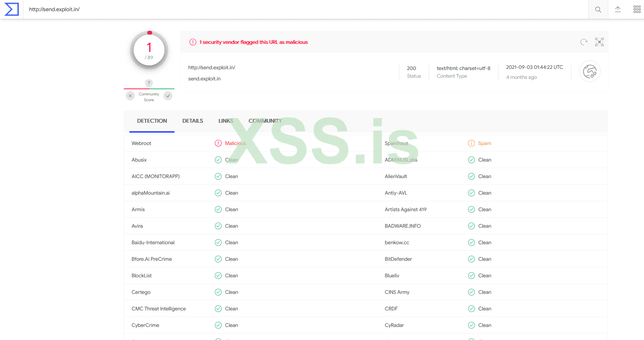Click the upload arrow icon

[x=617, y=10]
